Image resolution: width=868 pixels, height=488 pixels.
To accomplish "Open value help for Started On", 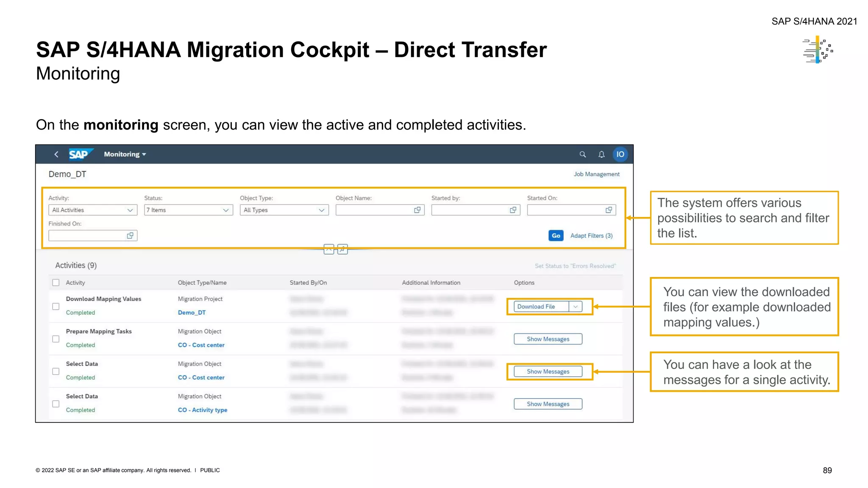I will 609,210.
